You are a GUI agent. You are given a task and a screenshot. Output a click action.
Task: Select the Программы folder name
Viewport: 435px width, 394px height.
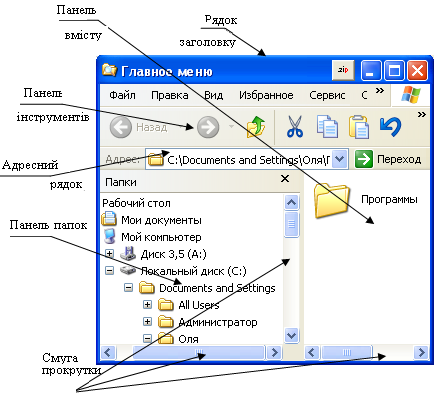pyautogui.click(x=389, y=199)
